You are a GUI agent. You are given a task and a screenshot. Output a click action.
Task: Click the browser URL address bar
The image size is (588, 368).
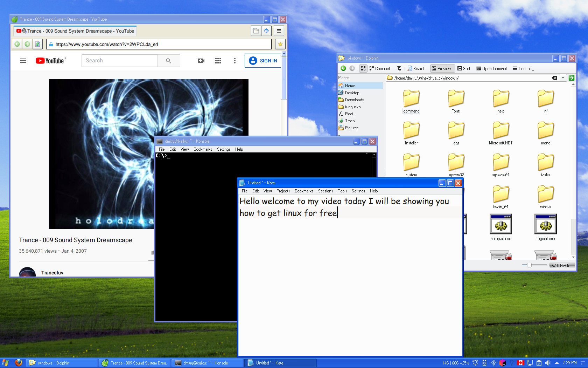click(x=159, y=44)
